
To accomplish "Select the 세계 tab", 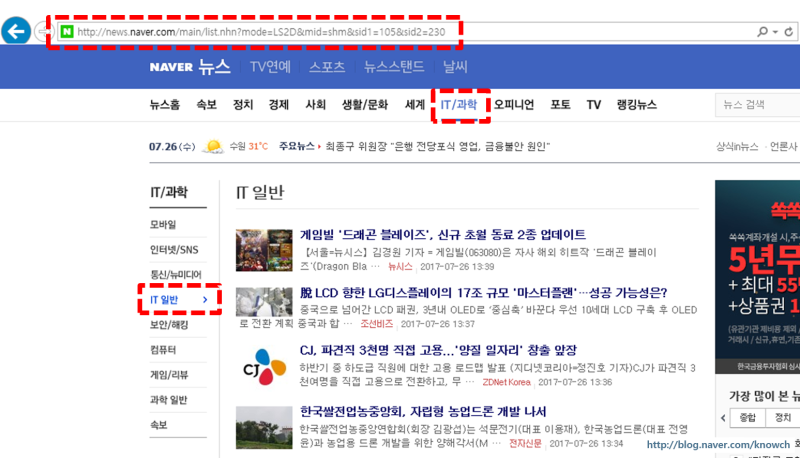I will click(x=415, y=105).
